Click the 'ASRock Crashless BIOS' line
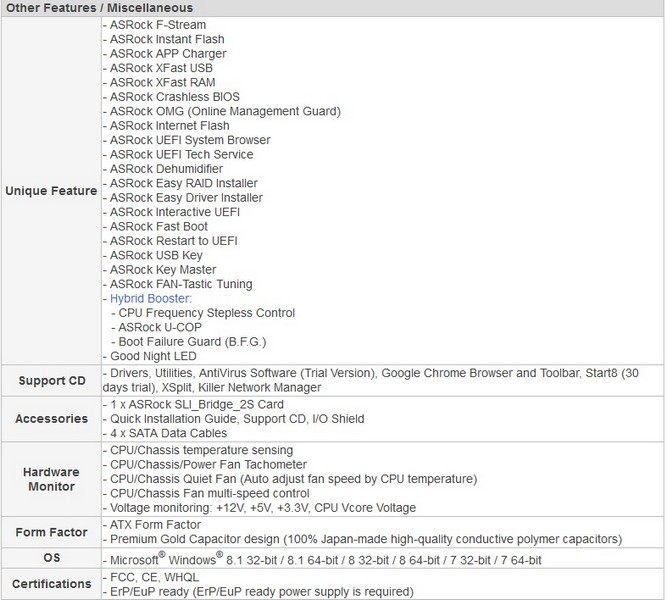The height and width of the screenshot is (600, 667). pyautogui.click(x=171, y=97)
